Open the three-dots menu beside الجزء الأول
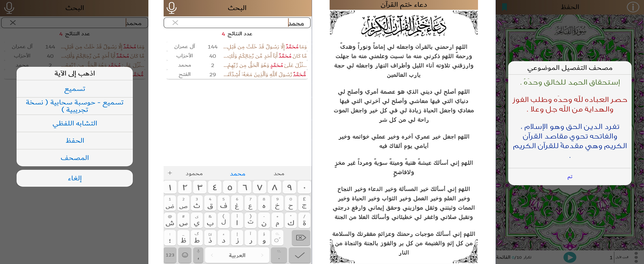This screenshot has width=644, height=264. (x=636, y=257)
